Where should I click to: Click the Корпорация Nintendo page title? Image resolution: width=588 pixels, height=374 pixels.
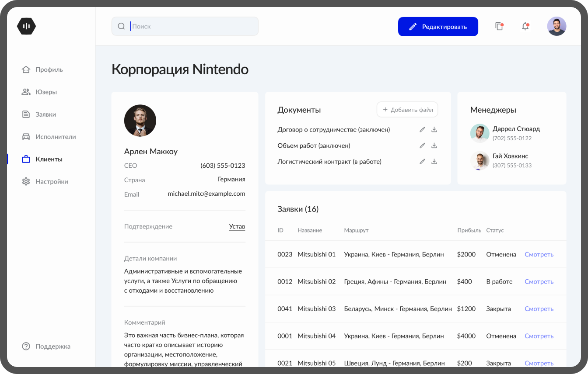coord(180,69)
